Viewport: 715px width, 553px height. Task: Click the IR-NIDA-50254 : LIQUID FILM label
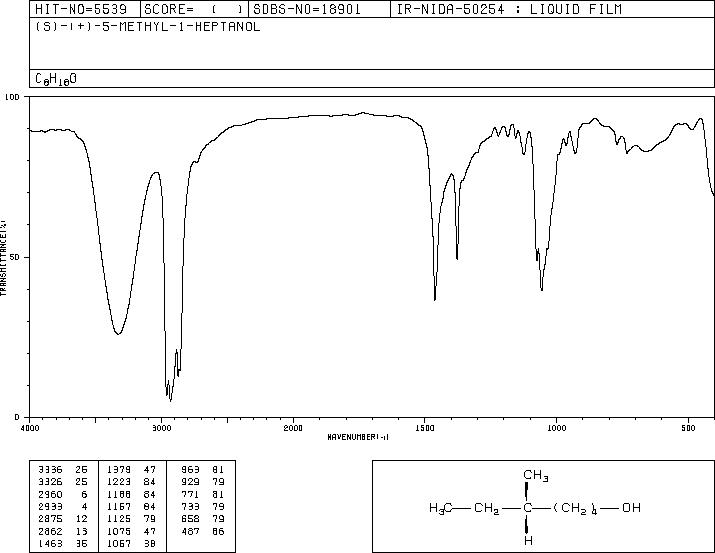click(509, 9)
